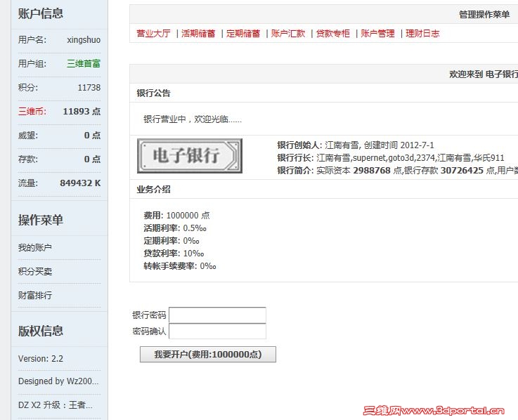
Task: Click the 操作菜单 panel heading
Action: [x=41, y=220]
